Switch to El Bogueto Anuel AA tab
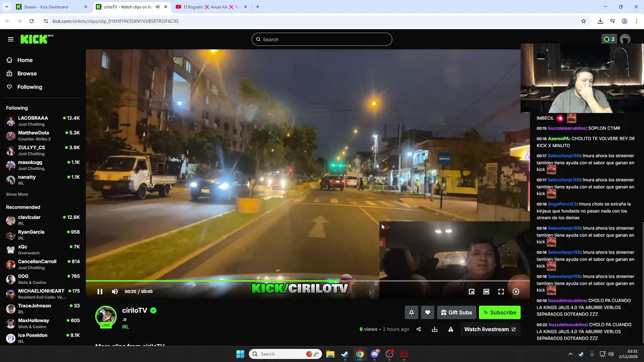The width and height of the screenshot is (644, 362). (211, 7)
